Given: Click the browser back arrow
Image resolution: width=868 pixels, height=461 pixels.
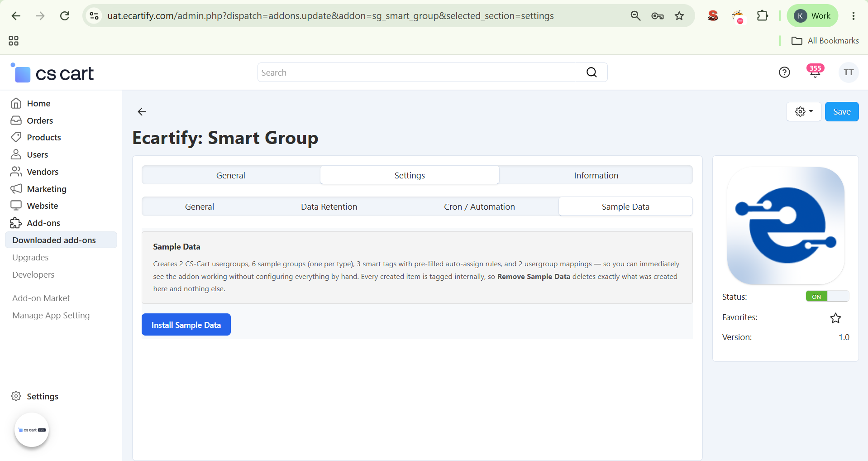Looking at the screenshot, I should tap(16, 16).
